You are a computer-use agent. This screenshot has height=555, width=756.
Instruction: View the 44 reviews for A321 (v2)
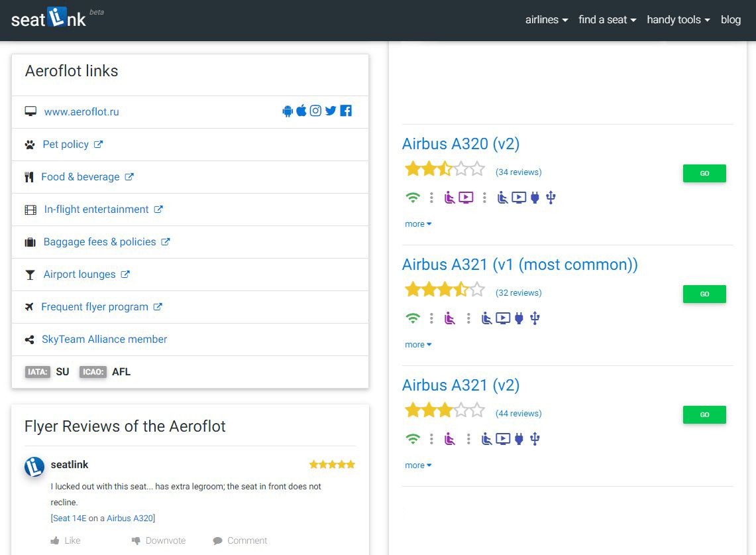(519, 414)
